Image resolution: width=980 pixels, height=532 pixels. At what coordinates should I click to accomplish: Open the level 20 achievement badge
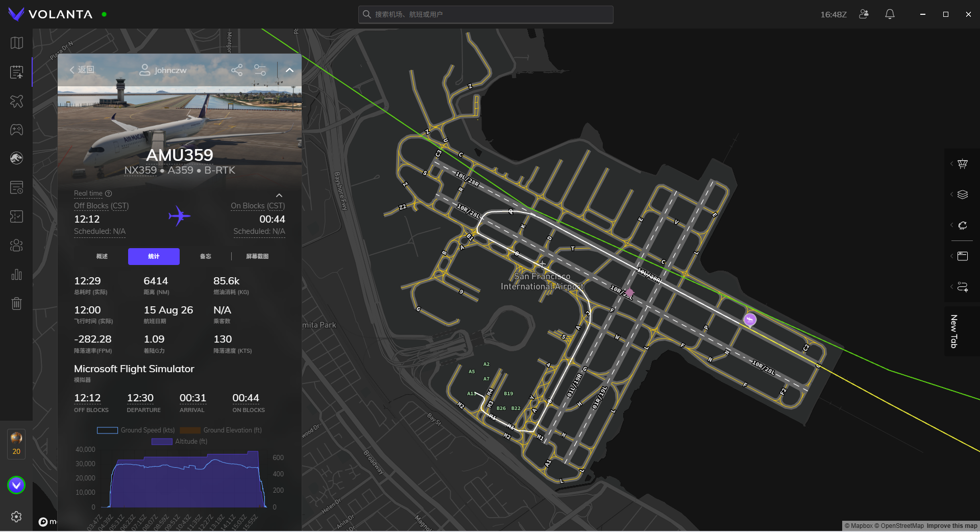[16, 444]
